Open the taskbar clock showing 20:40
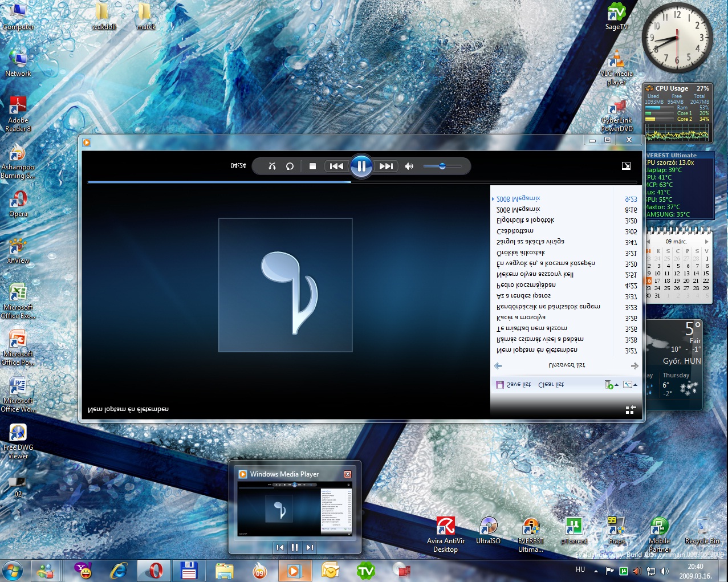 click(x=696, y=571)
